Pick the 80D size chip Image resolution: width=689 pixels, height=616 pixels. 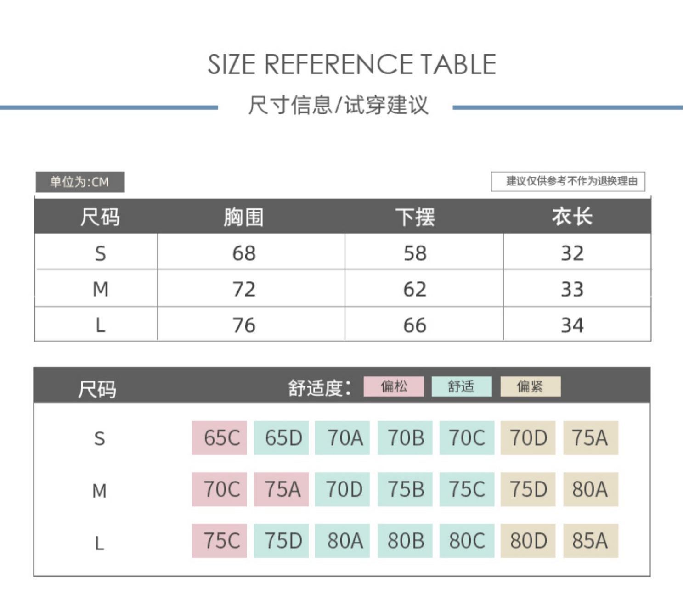(528, 541)
